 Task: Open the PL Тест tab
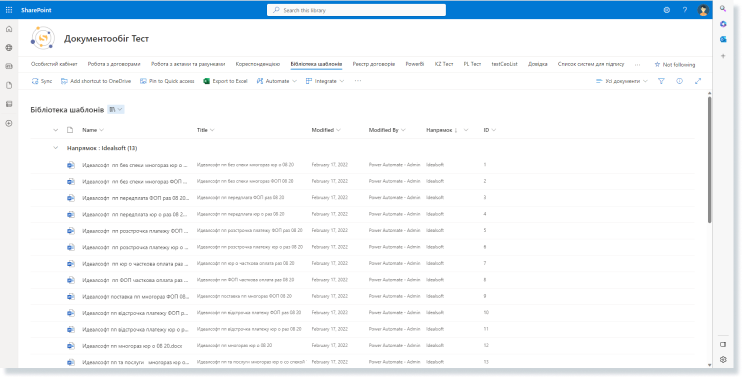click(x=472, y=64)
